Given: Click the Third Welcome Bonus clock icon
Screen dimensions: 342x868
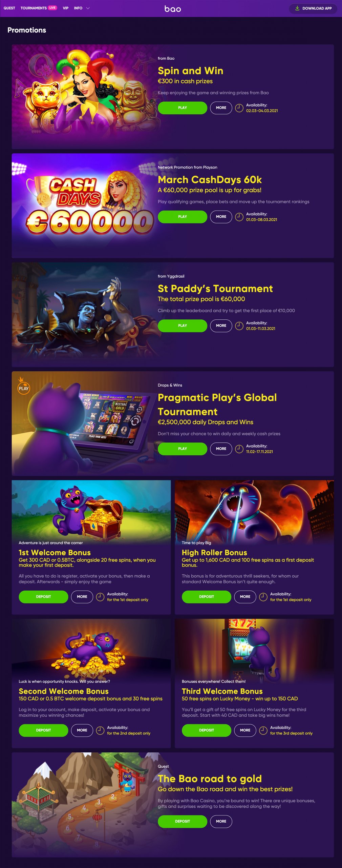Looking at the screenshot, I should coord(263,730).
